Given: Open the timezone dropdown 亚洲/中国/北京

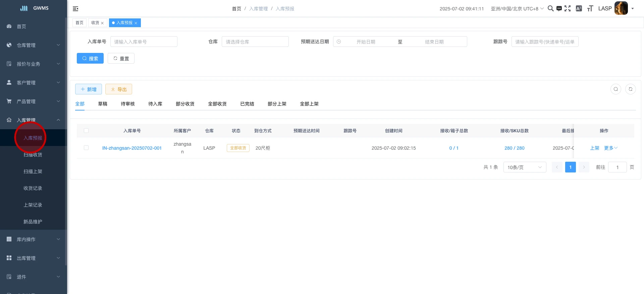Looking at the screenshot, I should tap(517, 9).
